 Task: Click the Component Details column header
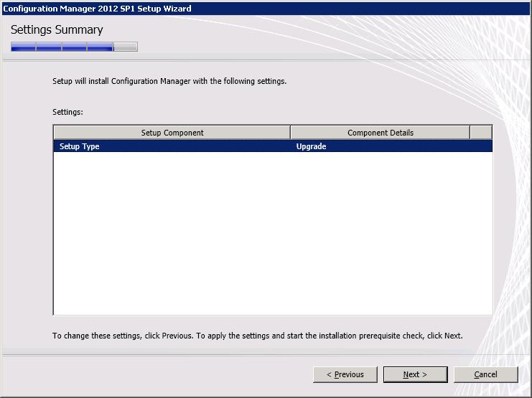pyautogui.click(x=380, y=133)
